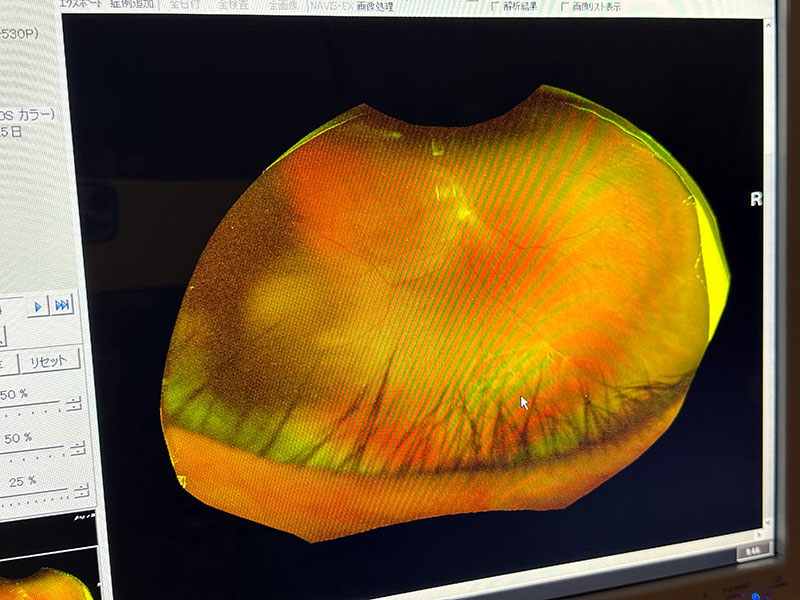Select 全画像 in the top toolbar
This screenshot has height=600, width=800.
pyautogui.click(x=282, y=6)
